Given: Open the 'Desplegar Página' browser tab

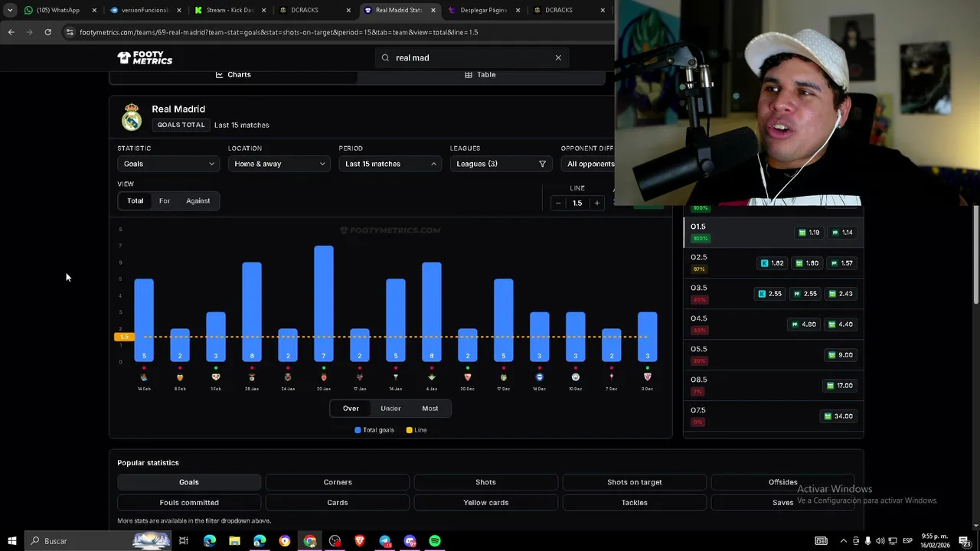Looking at the screenshot, I should [484, 10].
